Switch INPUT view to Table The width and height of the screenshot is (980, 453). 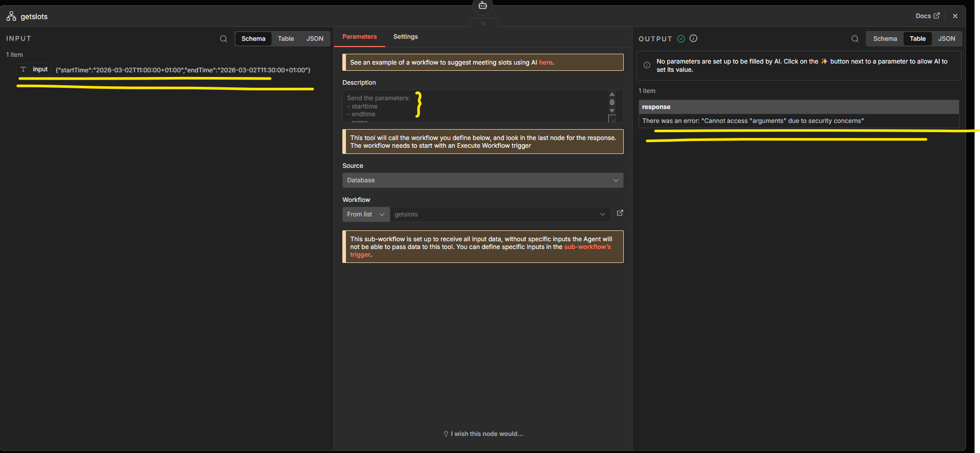[286, 39]
